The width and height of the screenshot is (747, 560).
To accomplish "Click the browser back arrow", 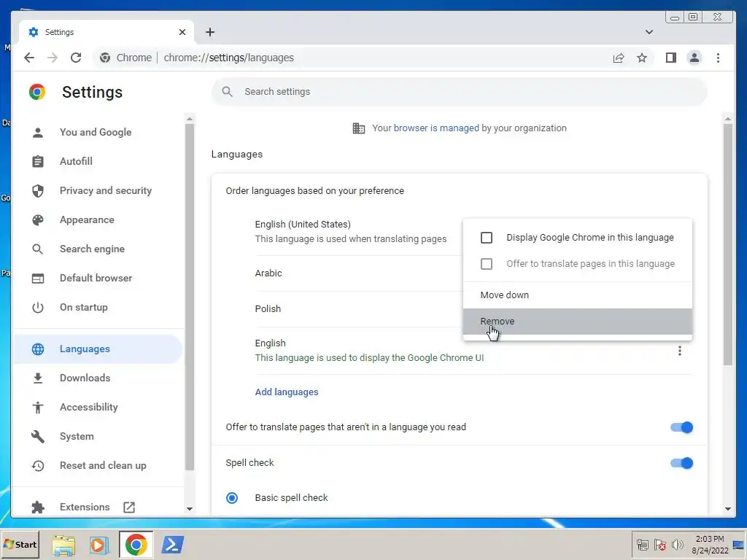I will click(x=29, y=58).
